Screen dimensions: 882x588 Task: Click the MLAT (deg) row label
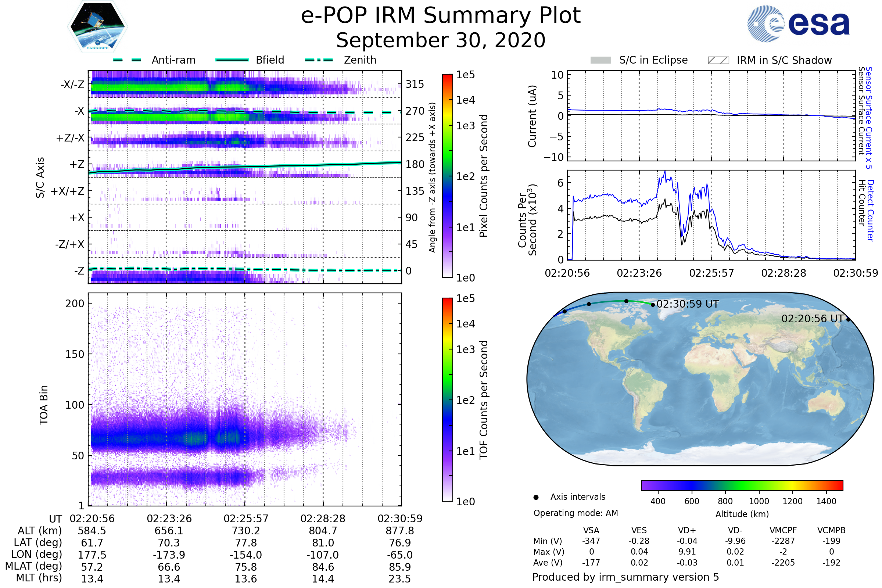(33, 566)
